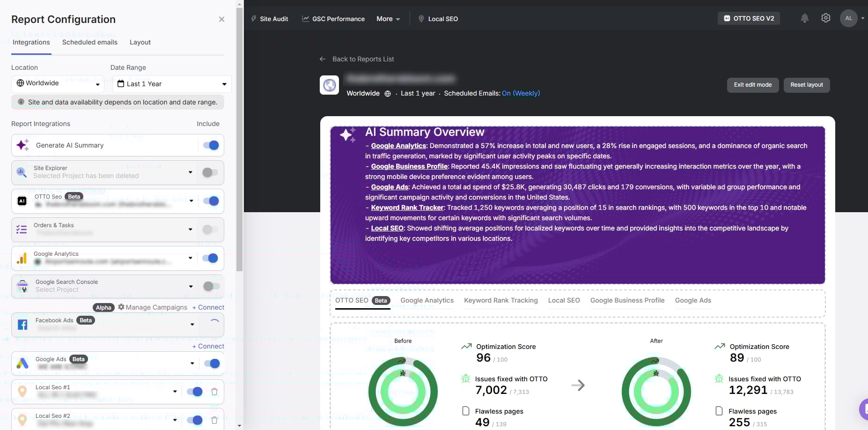Click the configuration panel vertical scrollbar
The image size is (868, 430).
pyautogui.click(x=239, y=141)
